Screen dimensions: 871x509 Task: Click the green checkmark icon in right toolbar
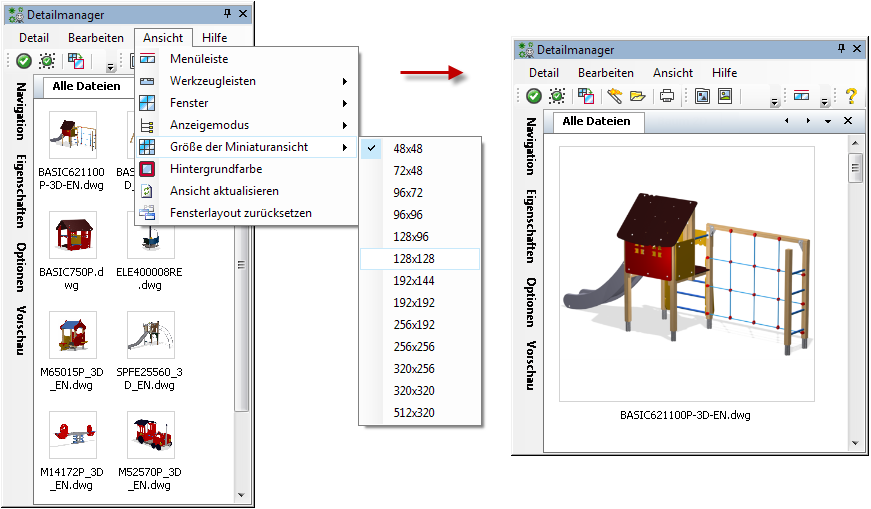coord(534,97)
